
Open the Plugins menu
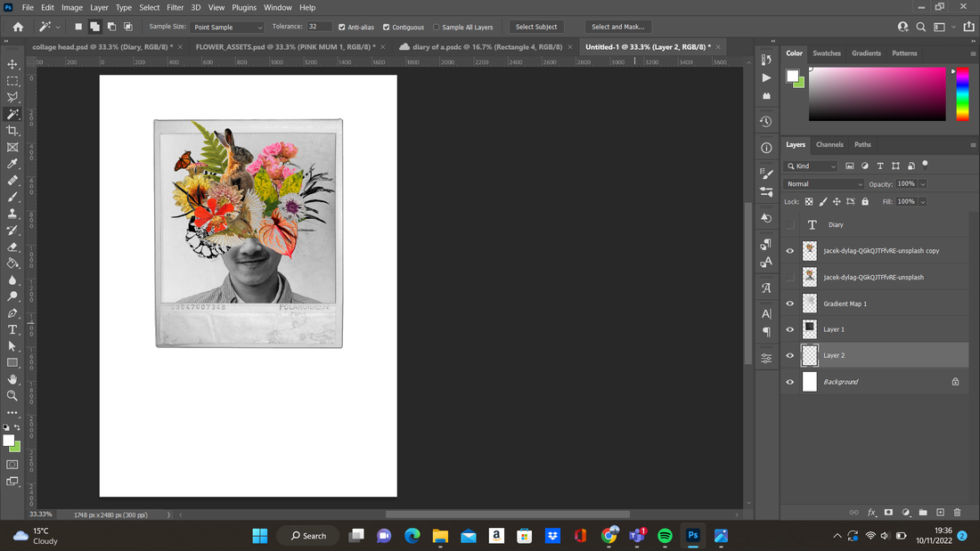click(x=244, y=7)
